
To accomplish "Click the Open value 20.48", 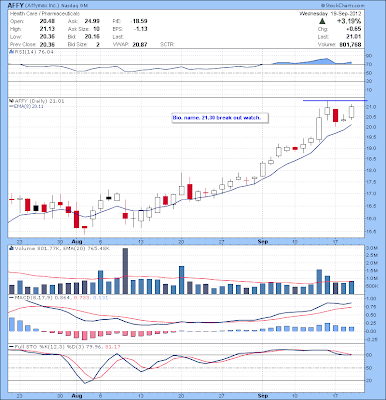I will click(x=47, y=21).
